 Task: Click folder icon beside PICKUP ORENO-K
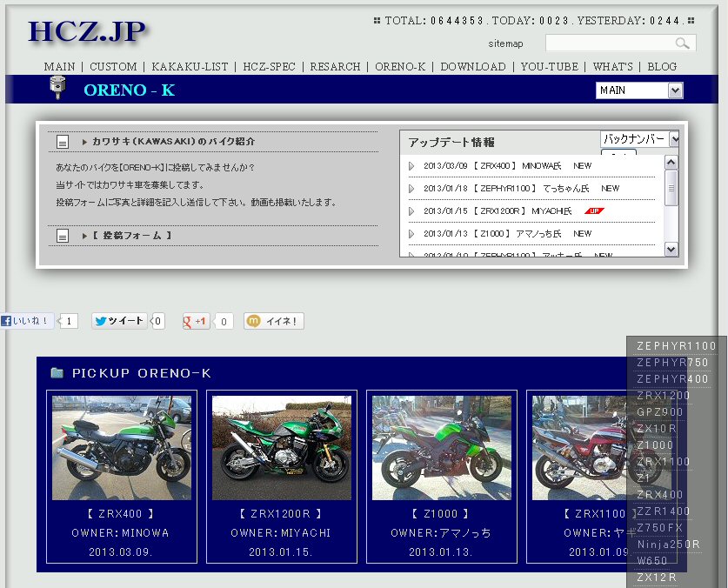pos(57,372)
